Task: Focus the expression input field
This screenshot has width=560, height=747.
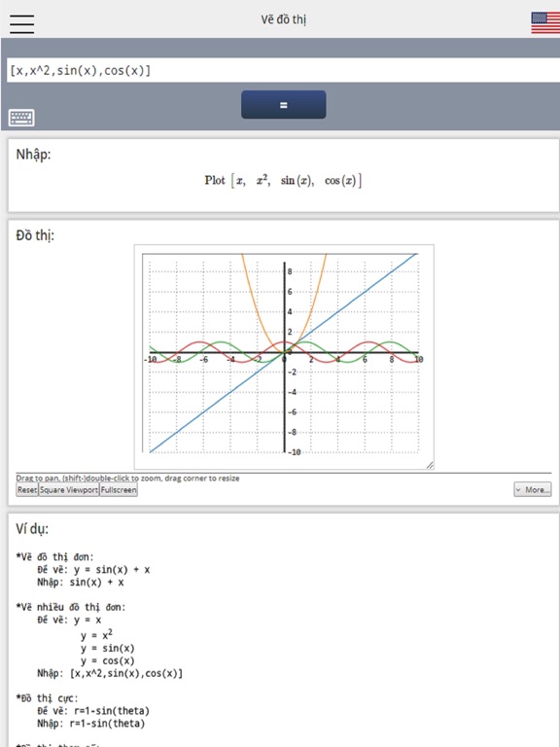Action: (283, 70)
